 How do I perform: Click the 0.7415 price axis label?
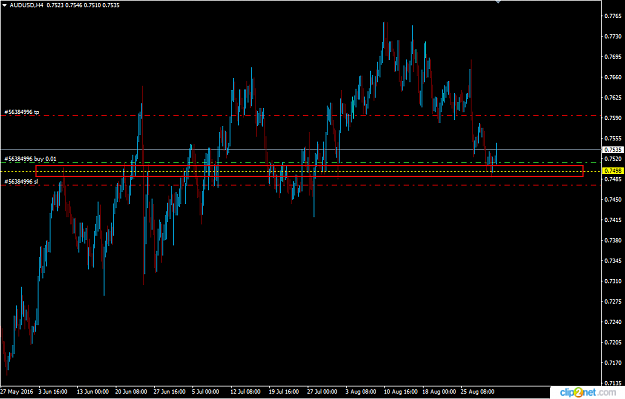[x=613, y=220]
